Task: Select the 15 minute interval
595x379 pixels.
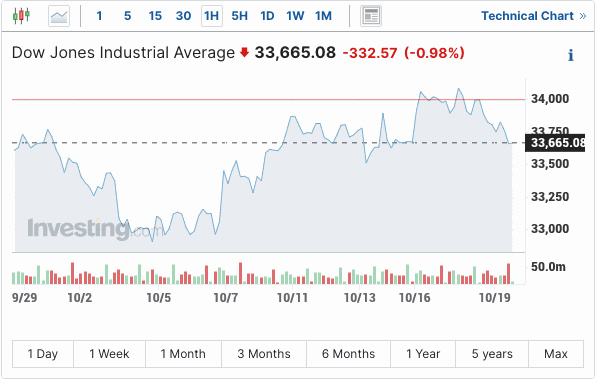Action: coord(155,16)
